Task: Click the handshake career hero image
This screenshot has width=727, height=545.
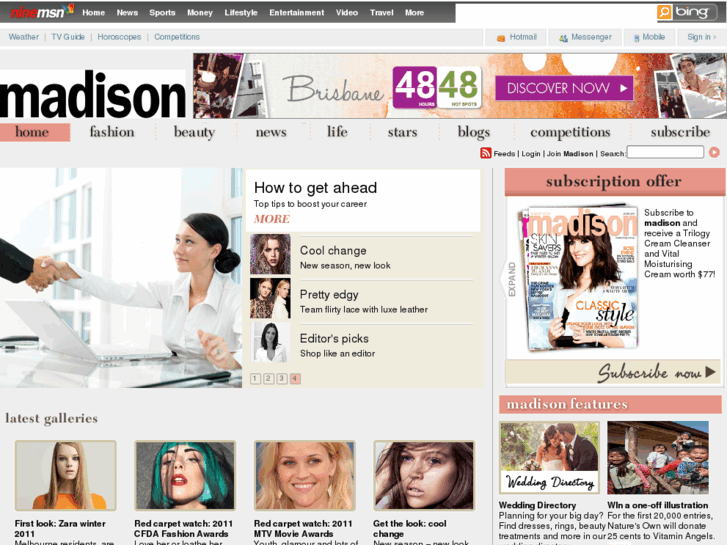Action: (121, 278)
